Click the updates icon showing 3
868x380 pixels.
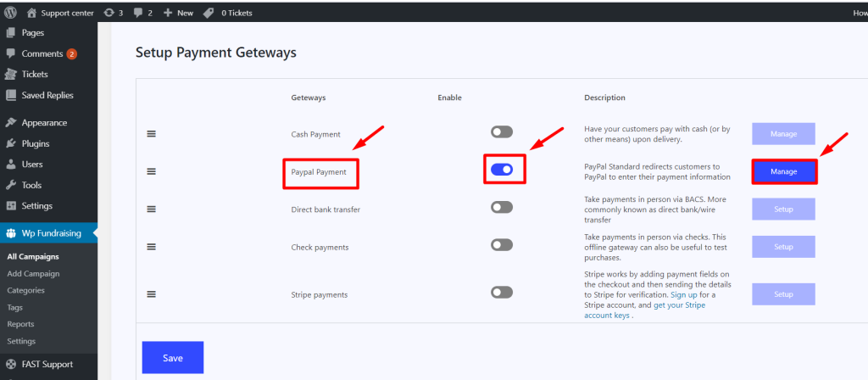tap(108, 12)
